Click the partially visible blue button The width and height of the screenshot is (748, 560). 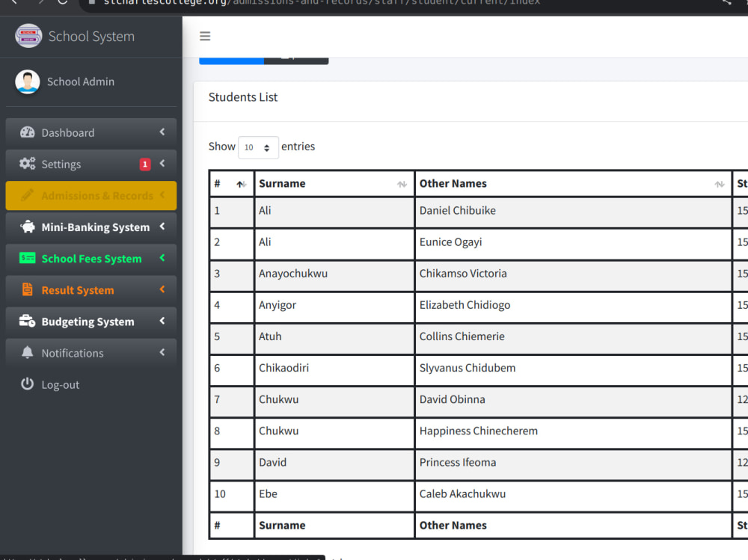[231, 61]
